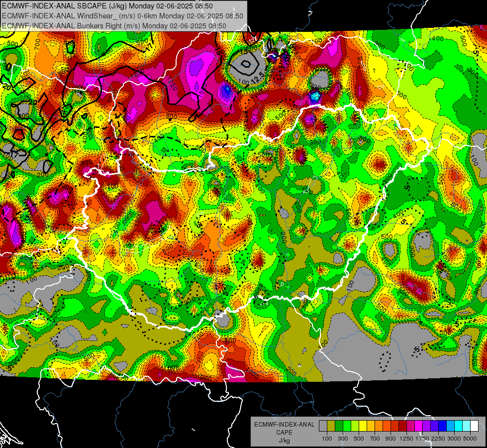
Task: Click the legend title ECMWF-INDEX-ANAL
Action: [x=285, y=425]
